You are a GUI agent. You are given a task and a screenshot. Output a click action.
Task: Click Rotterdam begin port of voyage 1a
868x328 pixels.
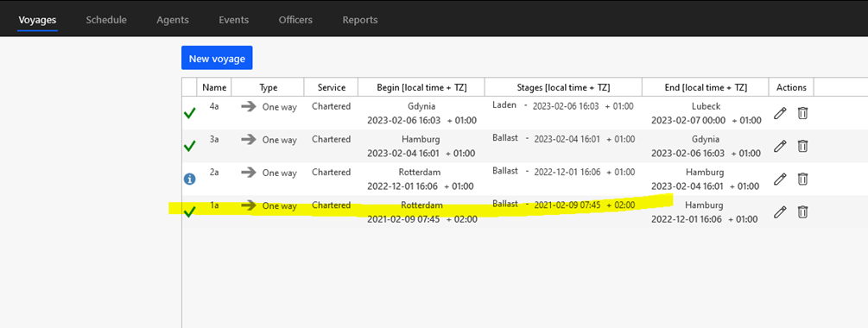point(421,205)
